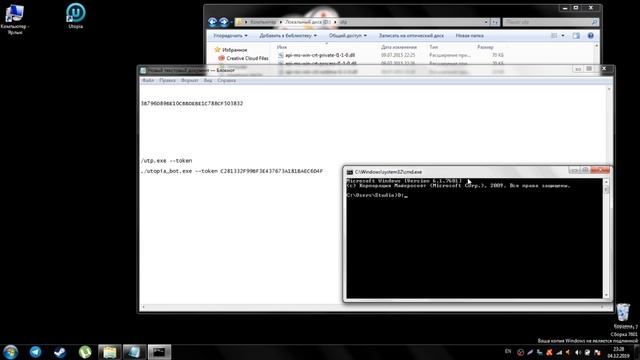This screenshot has width=640, height=360.
Task: Click the Type column header in Explorer
Action: pos(433,47)
